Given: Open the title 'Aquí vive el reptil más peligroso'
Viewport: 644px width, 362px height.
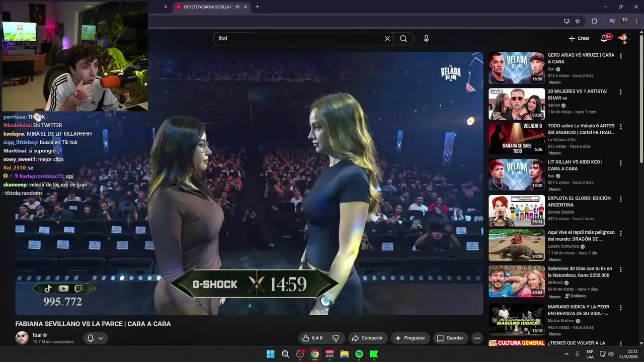Looking at the screenshot, I should click(x=581, y=236).
